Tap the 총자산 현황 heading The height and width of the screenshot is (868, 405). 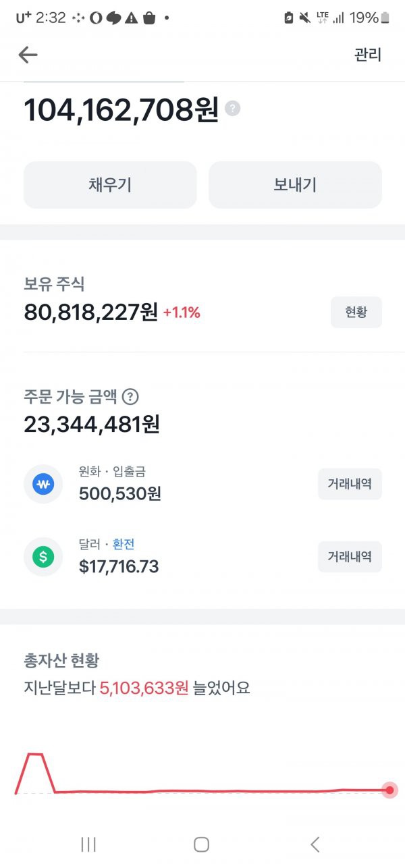pyautogui.click(x=62, y=661)
